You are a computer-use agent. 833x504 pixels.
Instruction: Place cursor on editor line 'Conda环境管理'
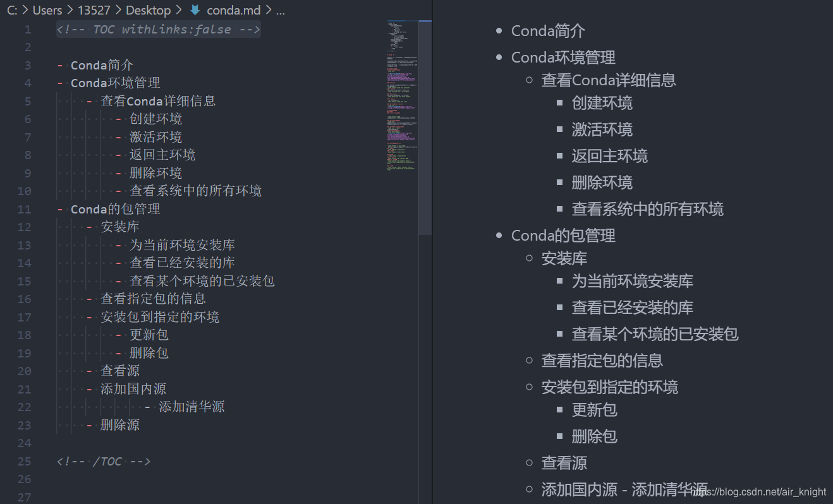[x=115, y=83]
